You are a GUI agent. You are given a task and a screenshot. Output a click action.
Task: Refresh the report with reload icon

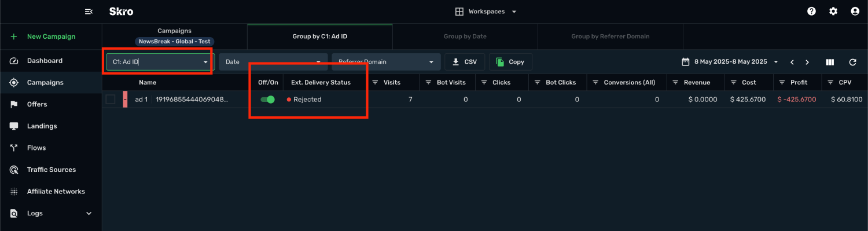tap(852, 62)
